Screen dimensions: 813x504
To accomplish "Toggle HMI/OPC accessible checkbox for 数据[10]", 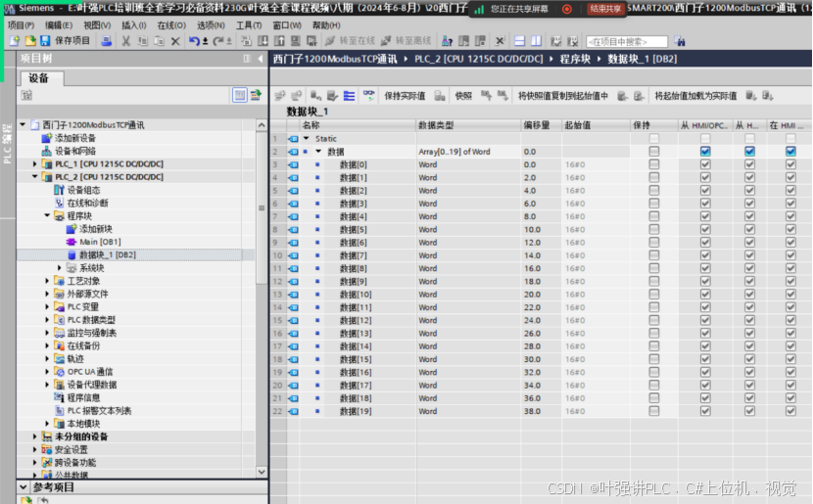I will click(x=705, y=295).
